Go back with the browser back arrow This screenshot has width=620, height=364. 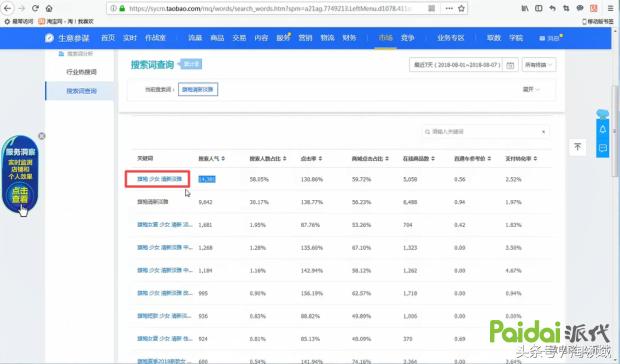click(8, 8)
